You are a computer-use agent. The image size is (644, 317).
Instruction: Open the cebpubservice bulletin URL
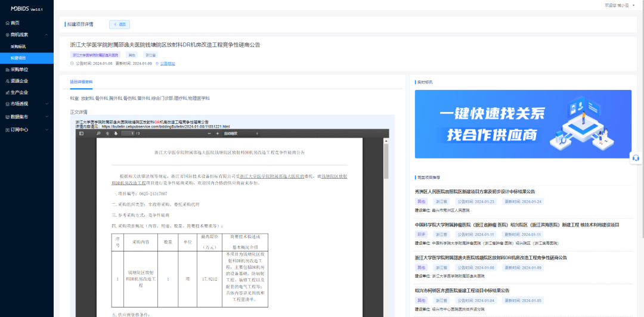166,126
